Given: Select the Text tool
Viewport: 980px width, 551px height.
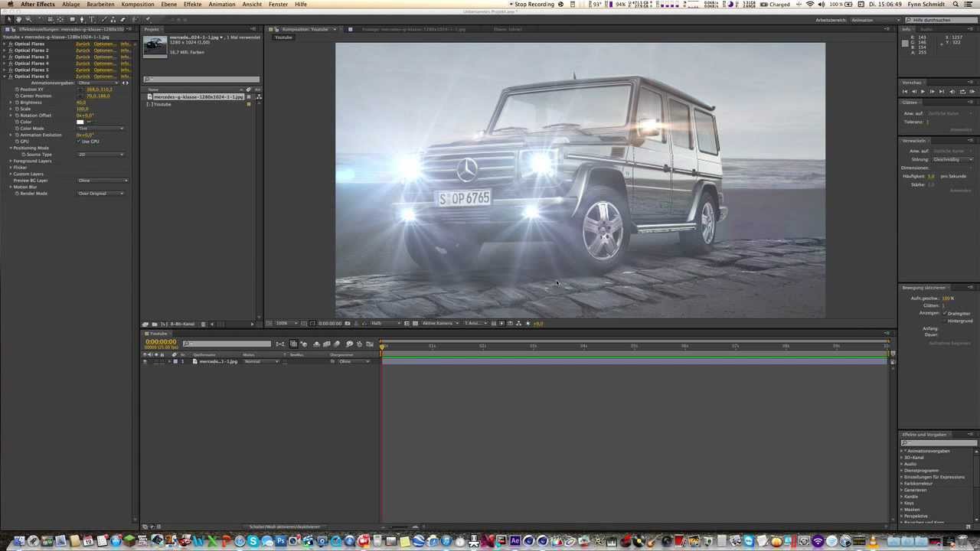Looking at the screenshot, I should click(x=91, y=19).
